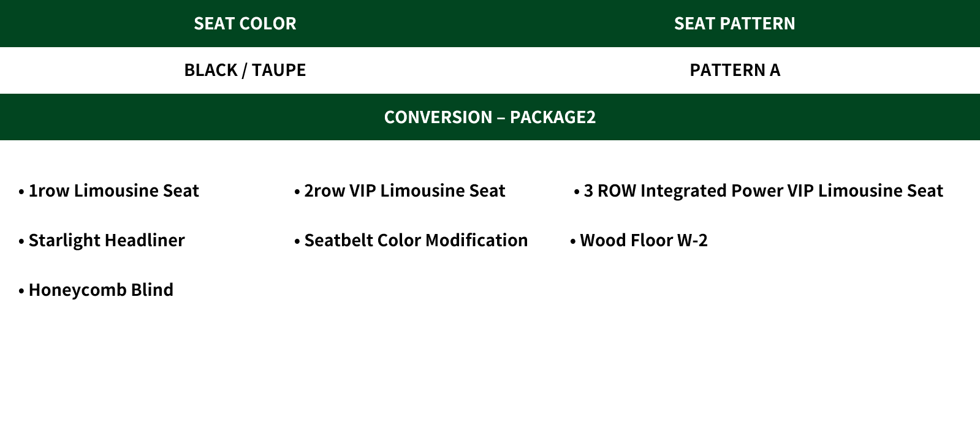Screen dimensions: 980x441
Task: Click the bullet before 2row VIP Limousine Seat
Action: [x=297, y=192]
